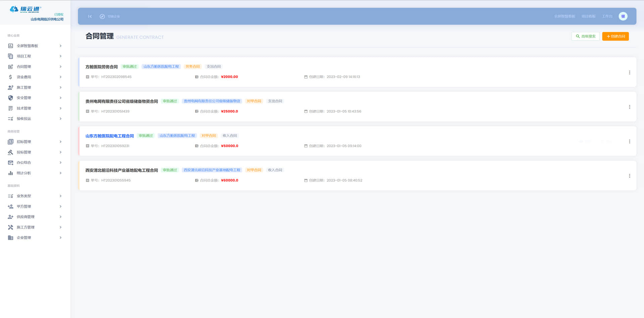Image resolution: width=644 pixels, height=318 pixels.
Task: Expand the 合同管理 sidebar chevron
Action: (x=60, y=67)
